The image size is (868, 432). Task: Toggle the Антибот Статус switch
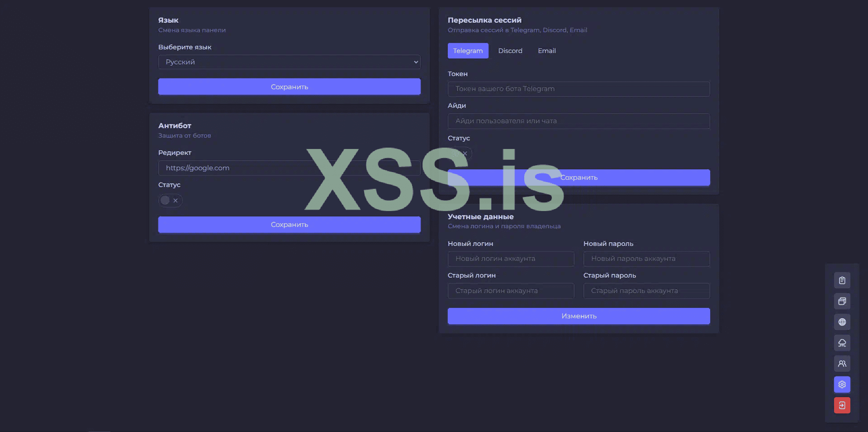click(x=171, y=200)
